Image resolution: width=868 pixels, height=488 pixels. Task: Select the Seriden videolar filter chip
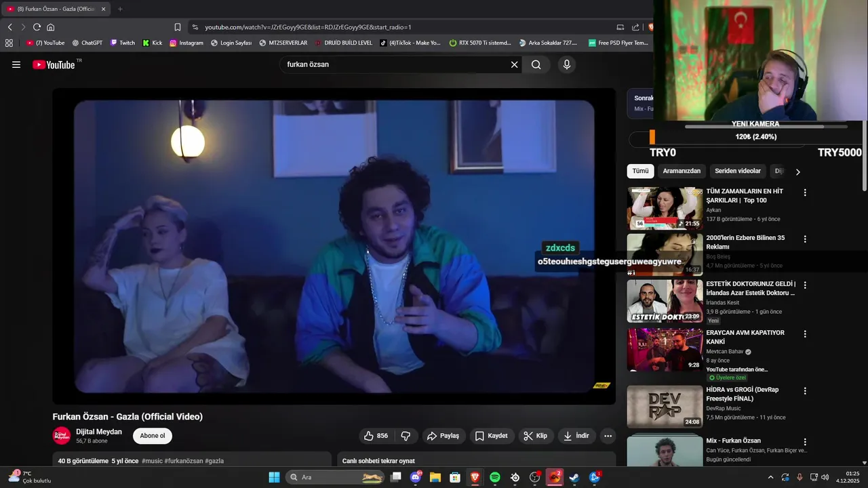(738, 171)
